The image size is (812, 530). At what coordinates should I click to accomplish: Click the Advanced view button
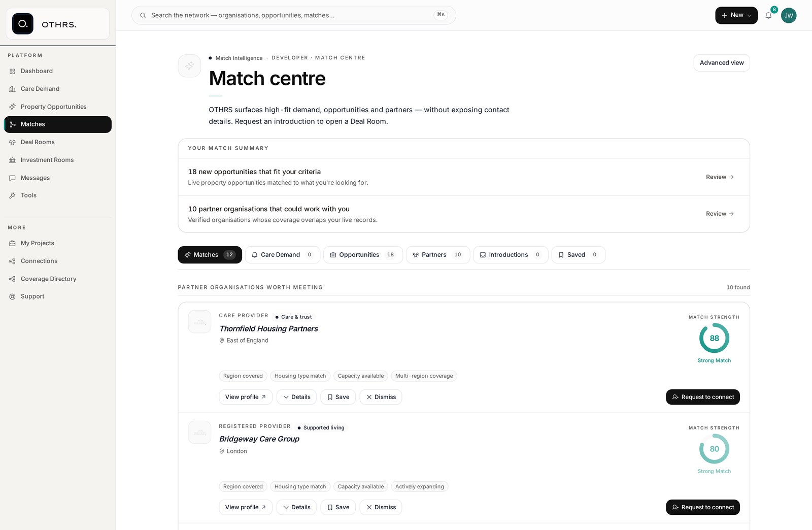(722, 63)
